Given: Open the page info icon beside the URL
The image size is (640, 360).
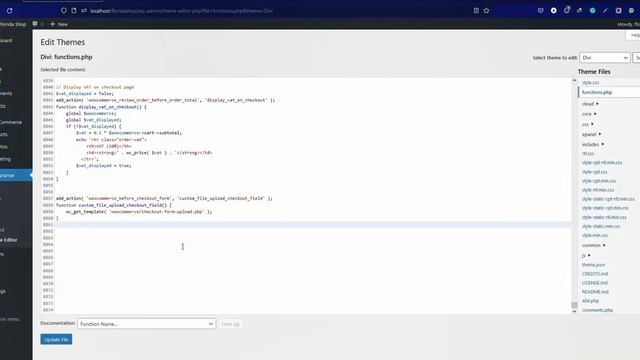Looking at the screenshot, I should 74,11.
